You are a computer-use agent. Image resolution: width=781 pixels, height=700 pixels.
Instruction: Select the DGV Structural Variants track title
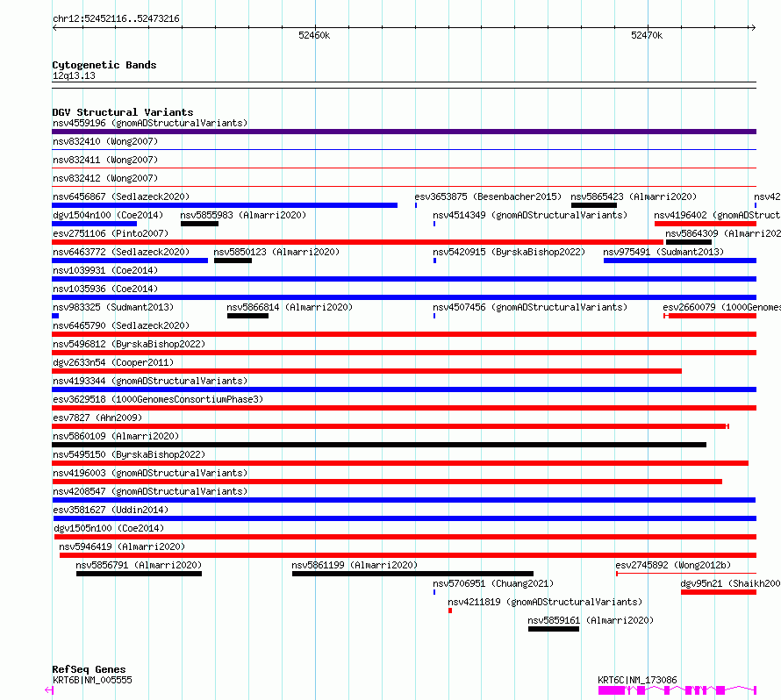tap(123, 112)
